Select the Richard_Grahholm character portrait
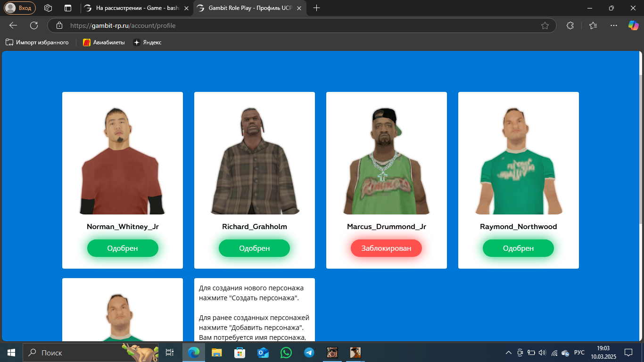Image resolution: width=644 pixels, height=362 pixels. click(255, 160)
